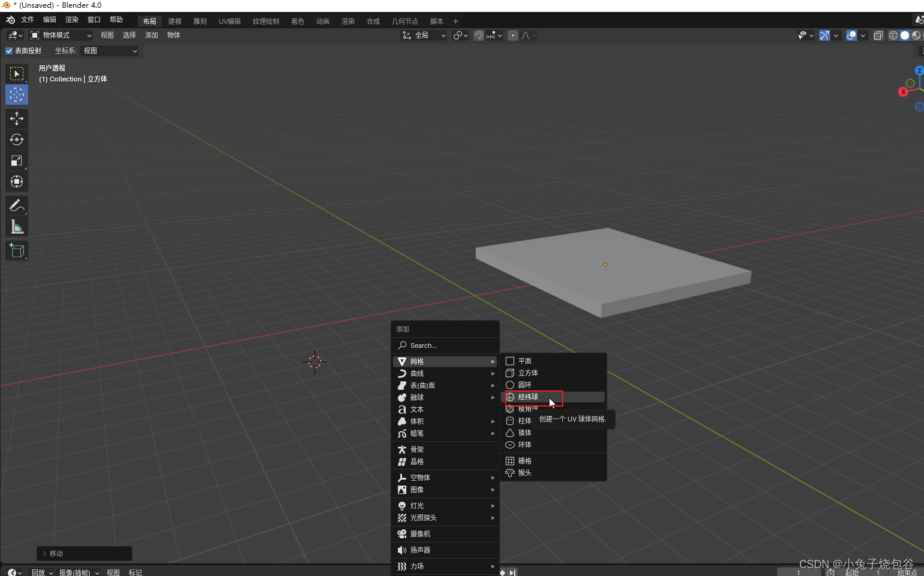The width and height of the screenshot is (924, 576).
Task: Open viewport 添加 header menu
Action: coord(152,35)
